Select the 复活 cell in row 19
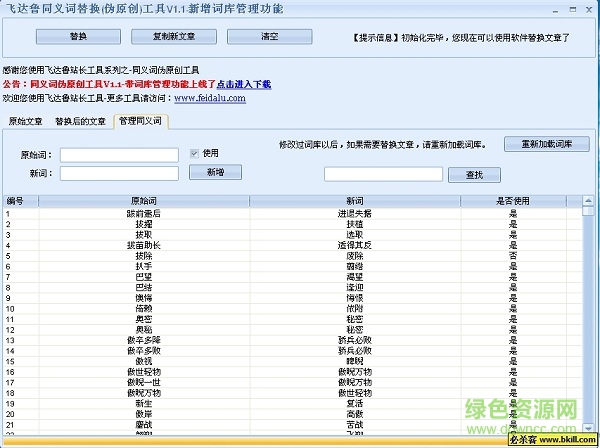The width and height of the screenshot is (600, 448). (355, 403)
